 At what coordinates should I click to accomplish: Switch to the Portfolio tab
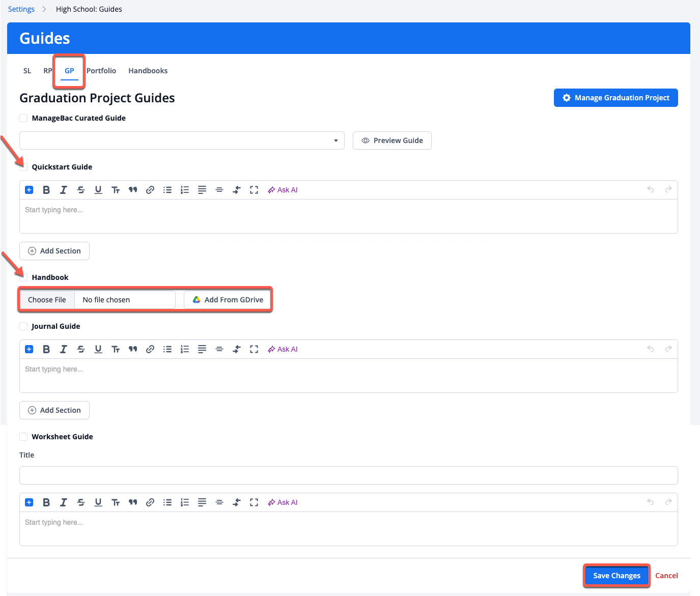click(101, 71)
